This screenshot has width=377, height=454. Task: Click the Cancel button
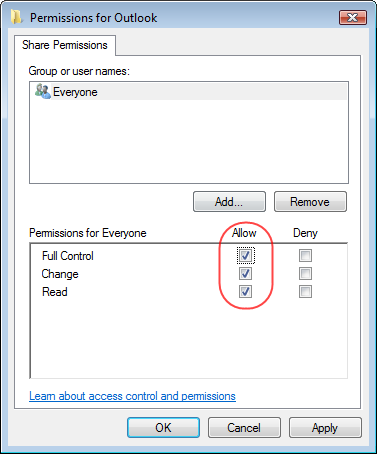[244, 428]
